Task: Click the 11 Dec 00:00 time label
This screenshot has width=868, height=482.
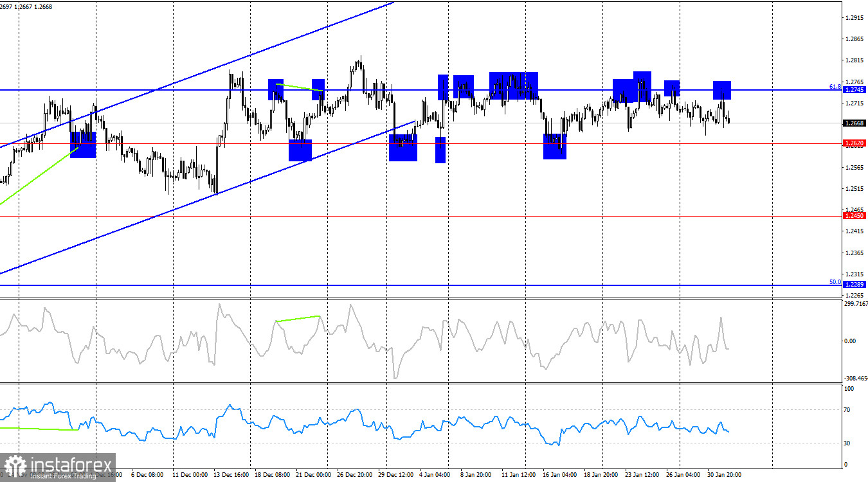Action: (x=190, y=475)
